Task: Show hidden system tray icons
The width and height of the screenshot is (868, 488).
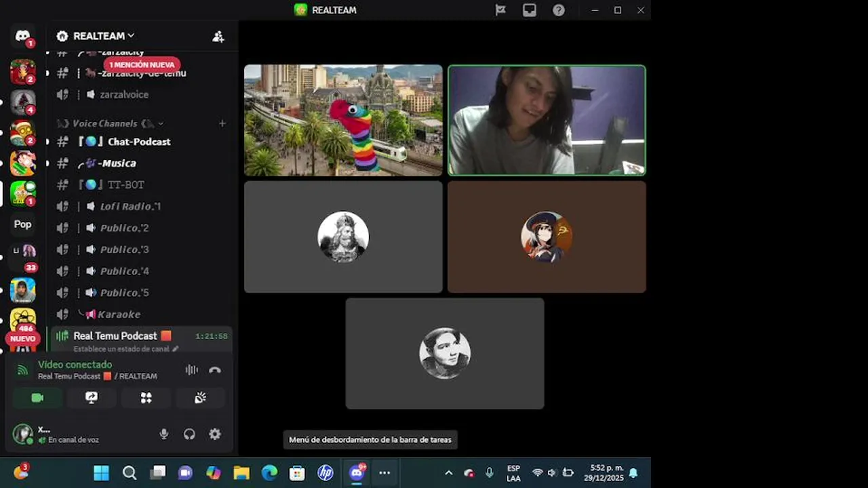Action: pos(448,473)
